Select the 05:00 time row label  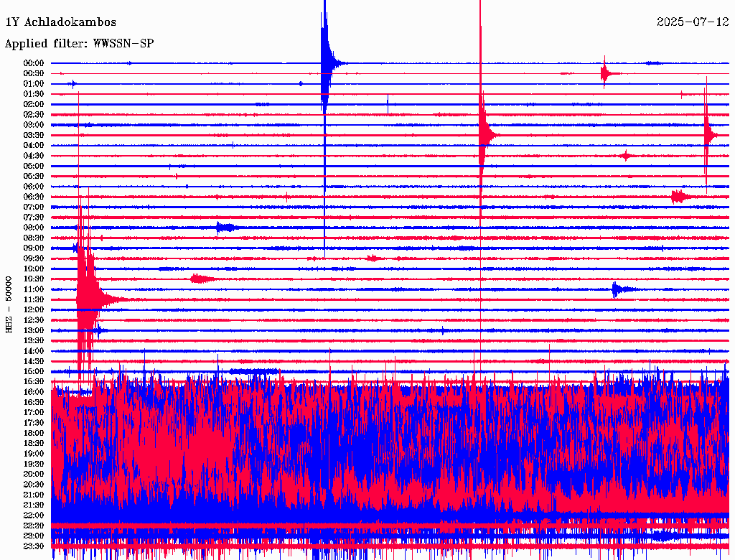[34, 166]
